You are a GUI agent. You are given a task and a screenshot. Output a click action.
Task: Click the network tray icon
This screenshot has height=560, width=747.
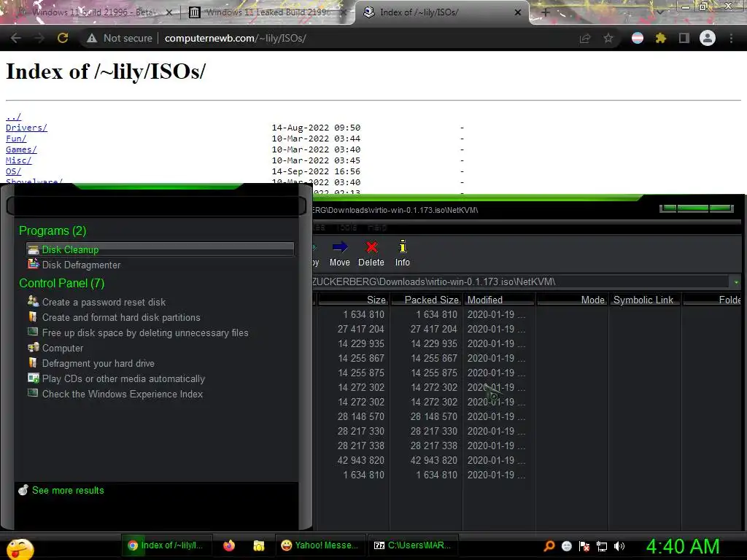(x=602, y=546)
